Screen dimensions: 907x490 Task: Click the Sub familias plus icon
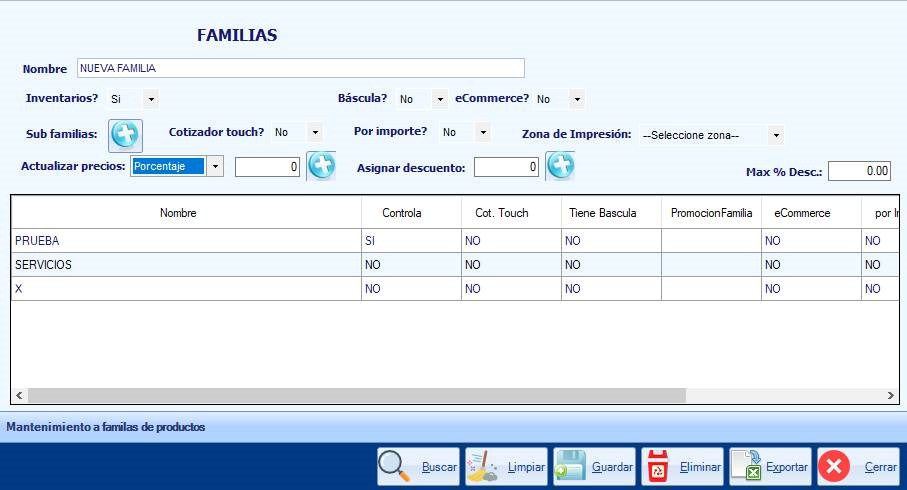tap(125, 135)
